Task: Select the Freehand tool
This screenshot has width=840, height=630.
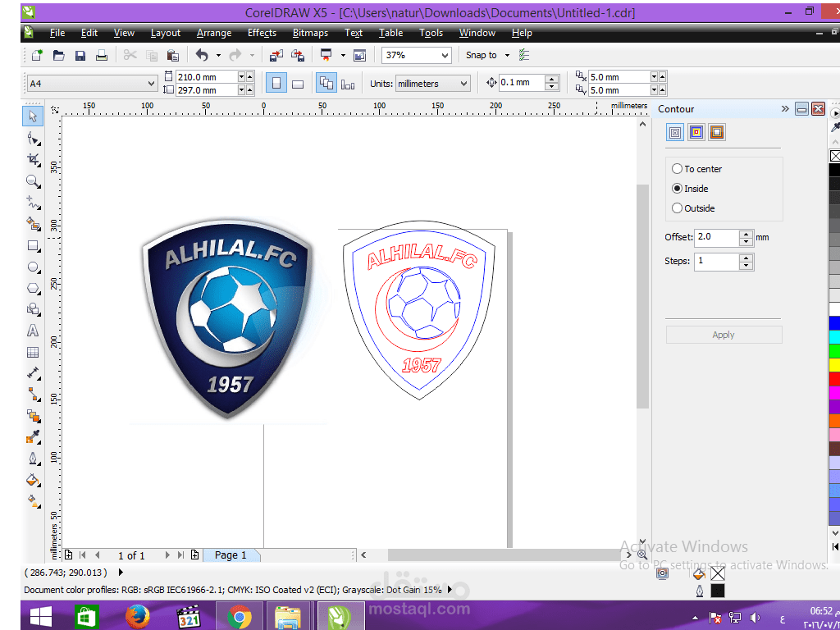Action: [33, 203]
